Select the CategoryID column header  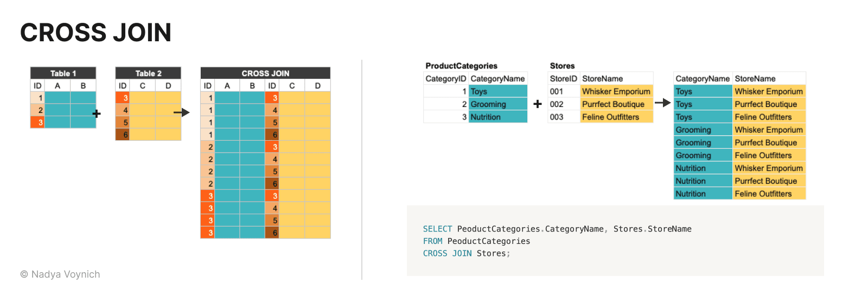445,79
